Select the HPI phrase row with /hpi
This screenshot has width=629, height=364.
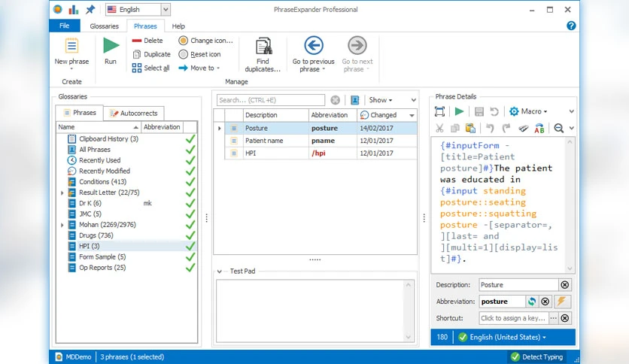(x=321, y=153)
